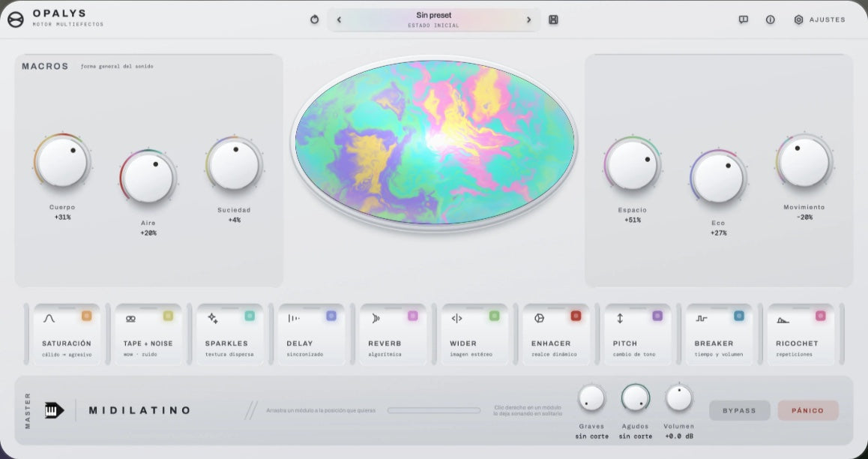Go to the next preset arrow
The height and width of the screenshot is (459, 868).
click(x=528, y=19)
